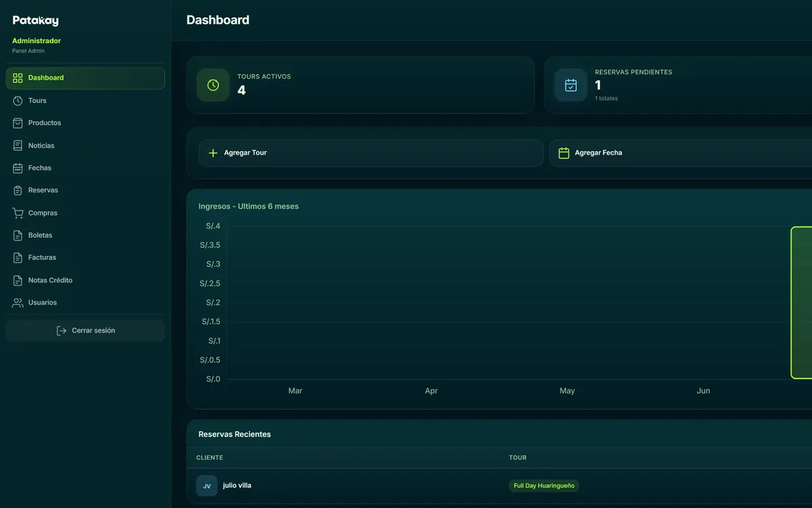Open the Dashboard menu item
The width and height of the screenshot is (812, 508).
(x=85, y=78)
